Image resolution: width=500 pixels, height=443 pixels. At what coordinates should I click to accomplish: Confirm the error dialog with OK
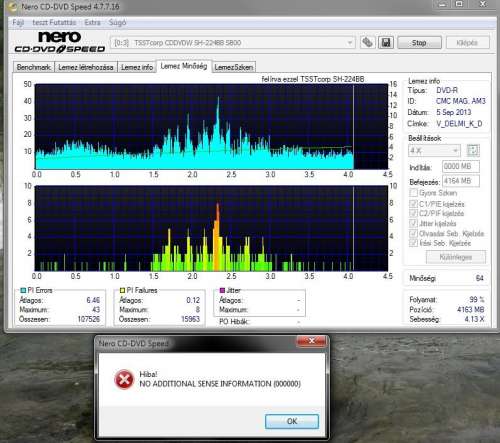pyautogui.click(x=292, y=421)
